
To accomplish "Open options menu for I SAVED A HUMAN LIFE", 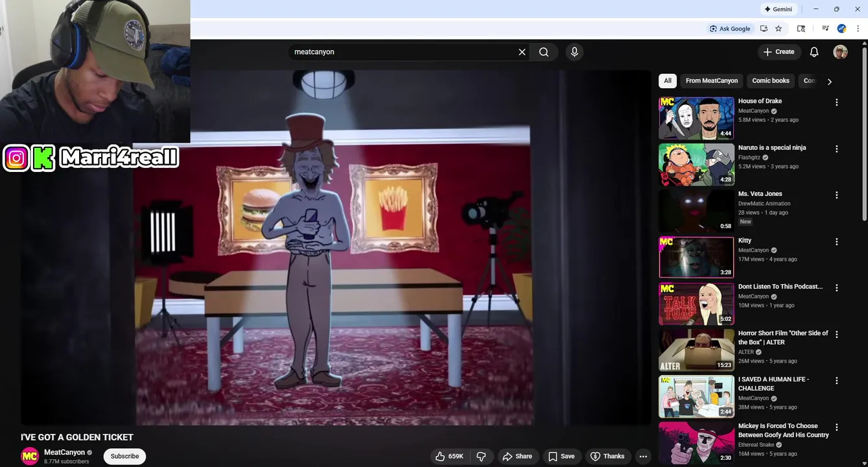I will coord(836,381).
